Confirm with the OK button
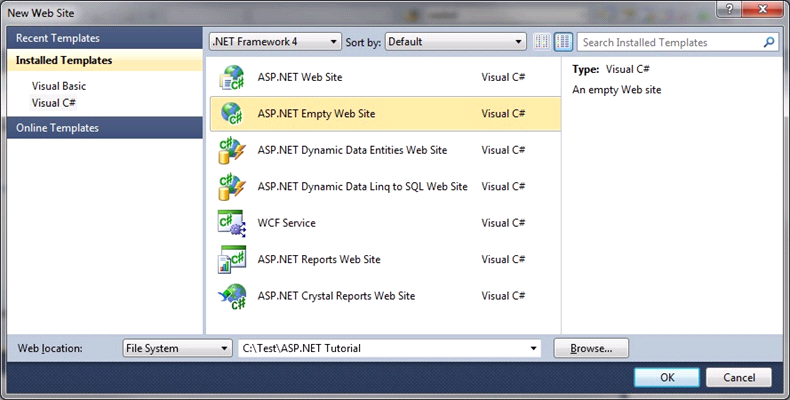Image resolution: width=790 pixels, height=400 pixels. tap(667, 377)
